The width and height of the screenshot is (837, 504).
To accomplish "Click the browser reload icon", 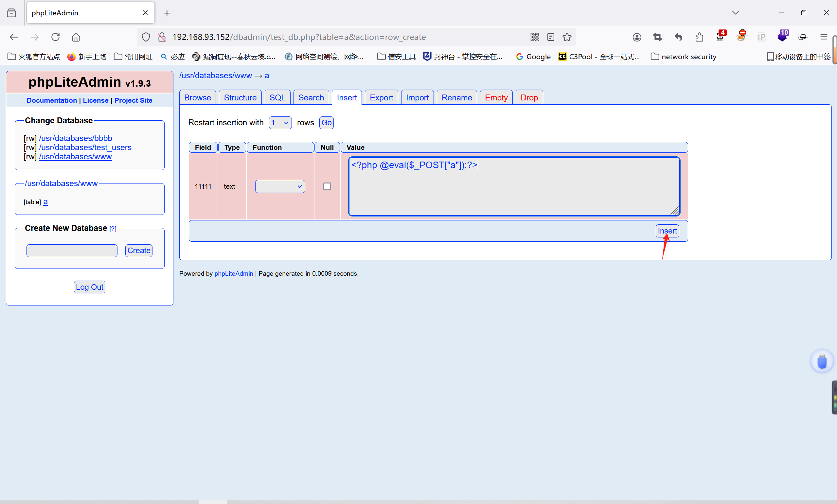I will (55, 37).
